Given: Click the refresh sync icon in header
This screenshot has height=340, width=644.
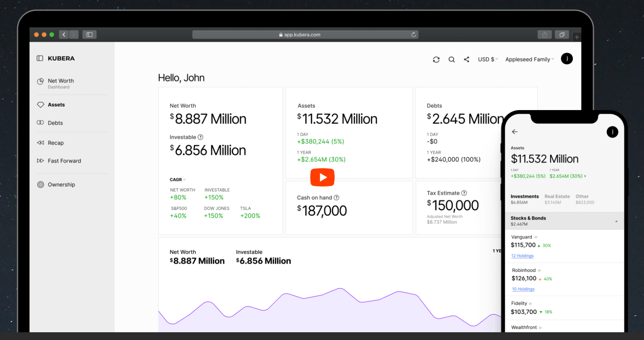Looking at the screenshot, I should pyautogui.click(x=436, y=60).
